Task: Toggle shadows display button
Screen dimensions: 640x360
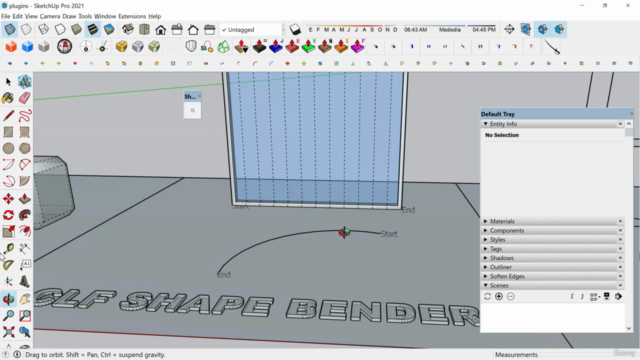Action: pos(295,29)
